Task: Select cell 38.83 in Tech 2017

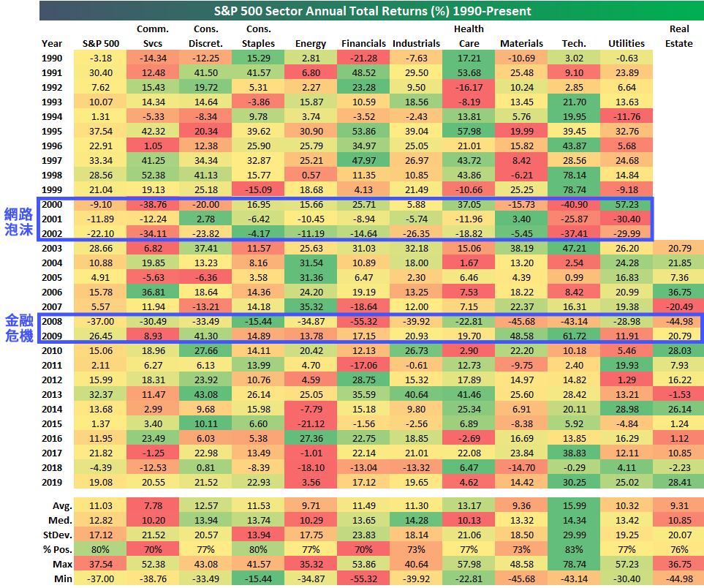Action: tap(574, 453)
